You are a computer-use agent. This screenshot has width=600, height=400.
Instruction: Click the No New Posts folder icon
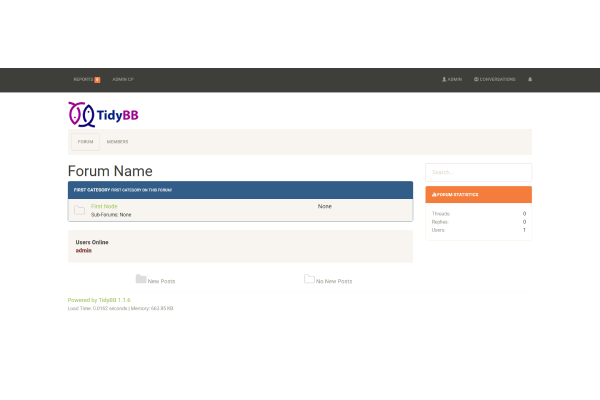coord(309,279)
